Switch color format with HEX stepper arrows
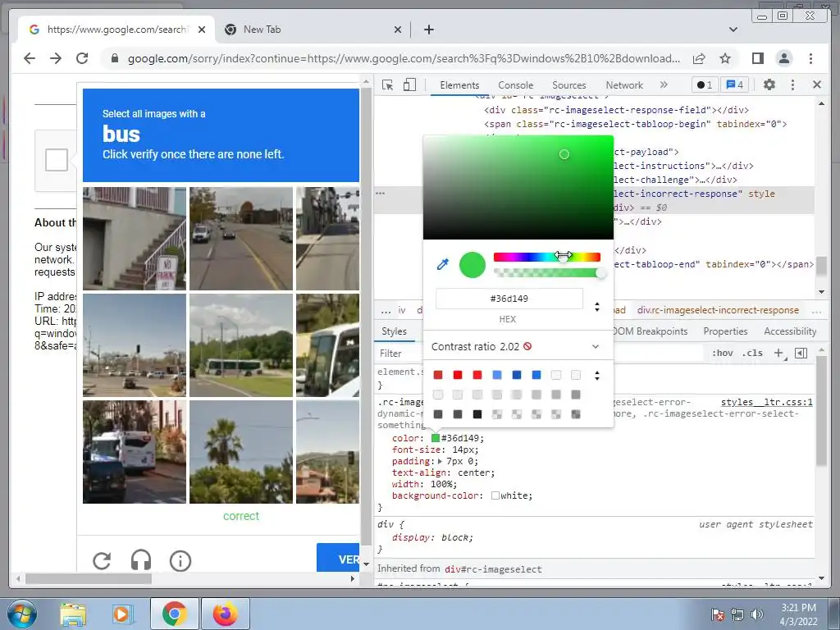 [597, 307]
